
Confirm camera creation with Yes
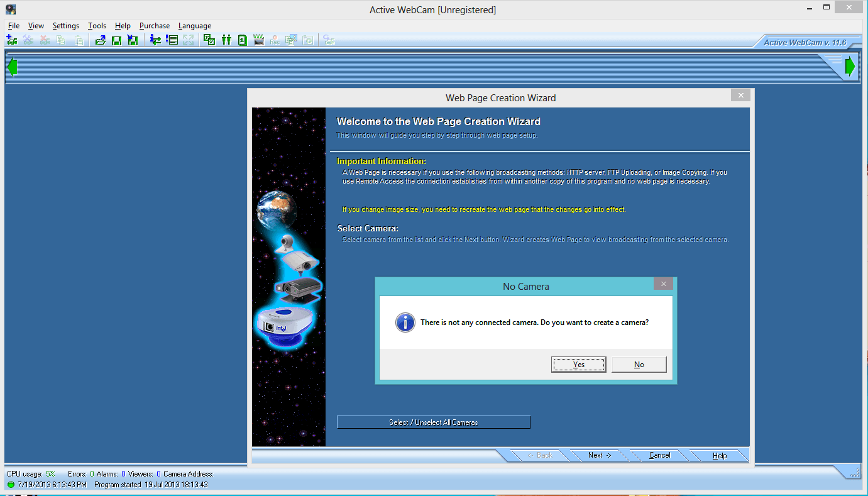click(578, 364)
